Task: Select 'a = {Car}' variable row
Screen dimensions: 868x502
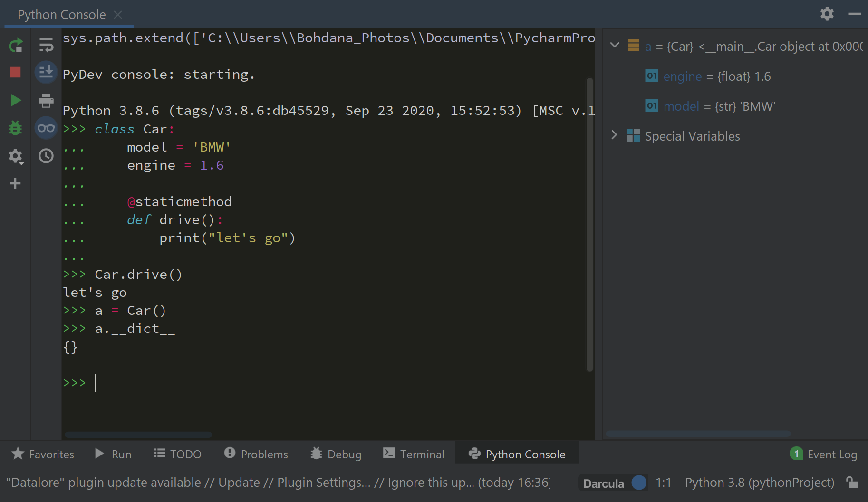Action: tap(735, 47)
